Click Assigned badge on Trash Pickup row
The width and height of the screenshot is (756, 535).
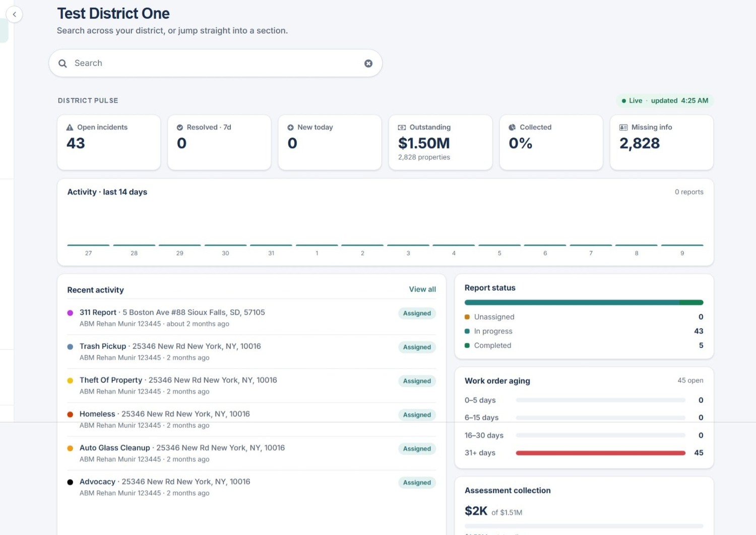pos(417,347)
